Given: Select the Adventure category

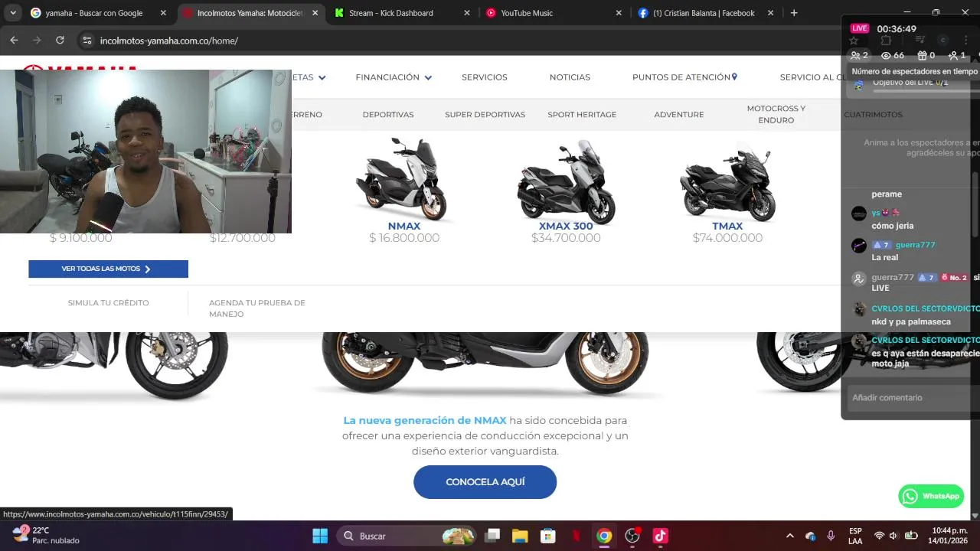Looking at the screenshot, I should [678, 114].
